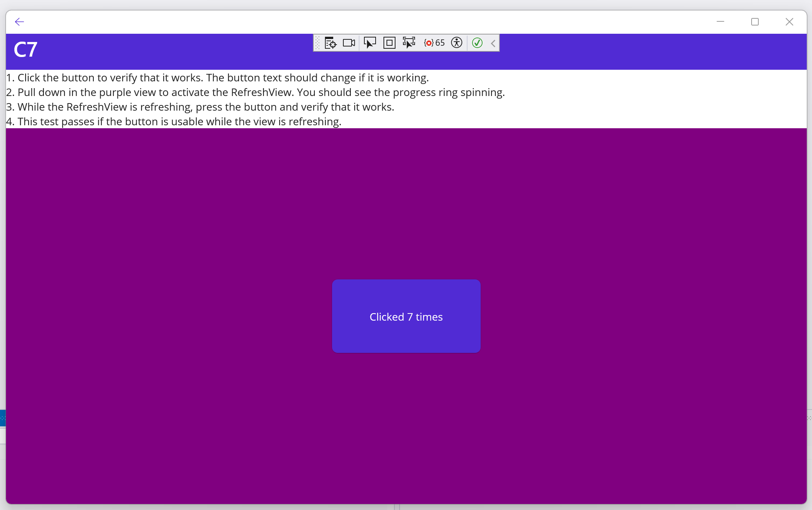
Task: Navigate back with the arrow
Action: 20,21
